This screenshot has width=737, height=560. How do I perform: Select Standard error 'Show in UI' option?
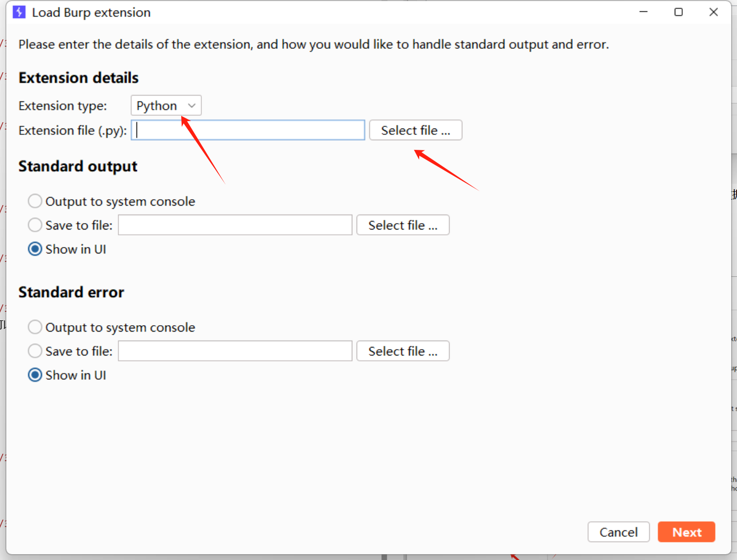click(35, 375)
